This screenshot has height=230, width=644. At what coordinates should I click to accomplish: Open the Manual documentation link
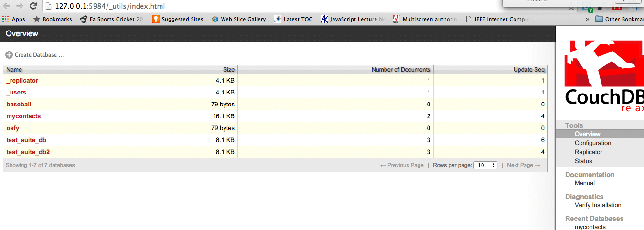click(x=585, y=183)
